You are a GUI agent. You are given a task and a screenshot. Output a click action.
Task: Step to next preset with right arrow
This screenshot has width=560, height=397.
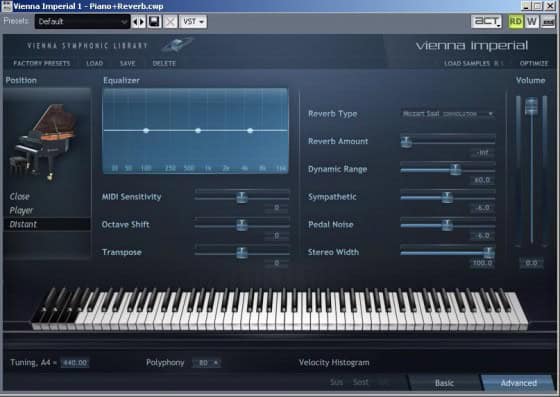[142, 22]
